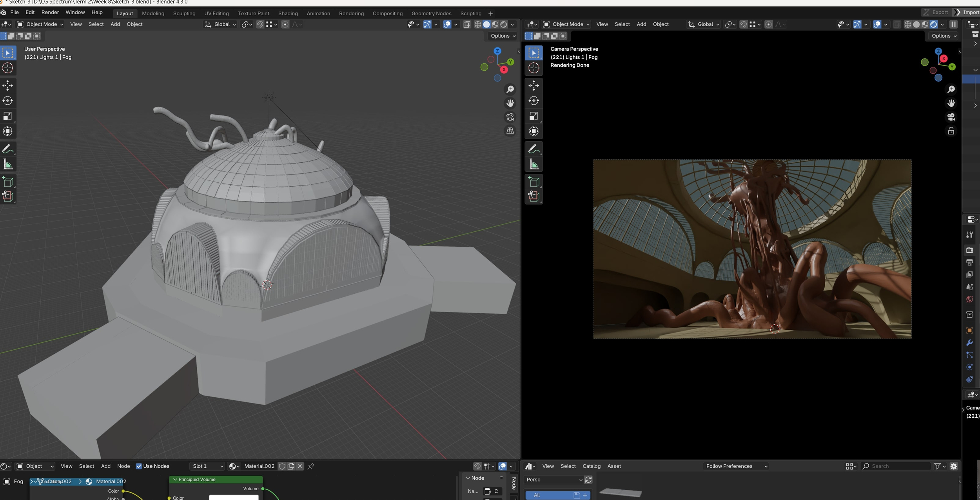
Task: Pick the Annotate pencil tool
Action: (8, 149)
